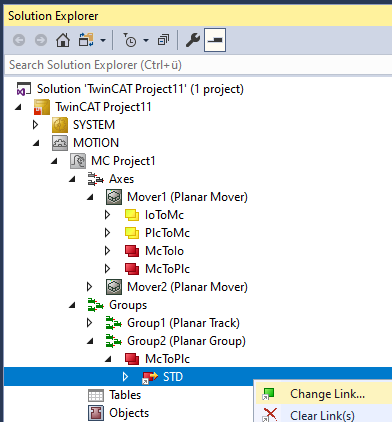Expand Mover2 (Planar Mover) node
This screenshot has height=422, width=392.
(x=90, y=287)
